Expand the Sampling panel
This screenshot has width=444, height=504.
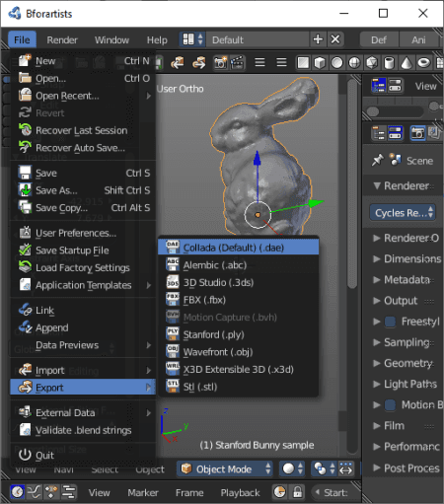tap(377, 342)
